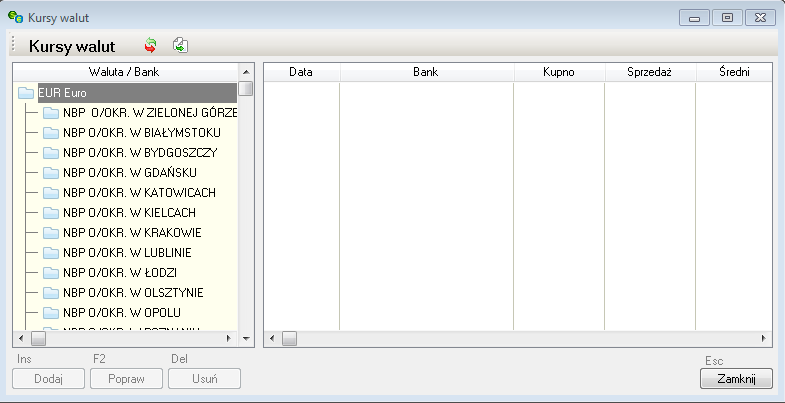This screenshot has height=403, width=785.
Task: Click the Kursy walut title bar coin icon
Action: point(16,18)
